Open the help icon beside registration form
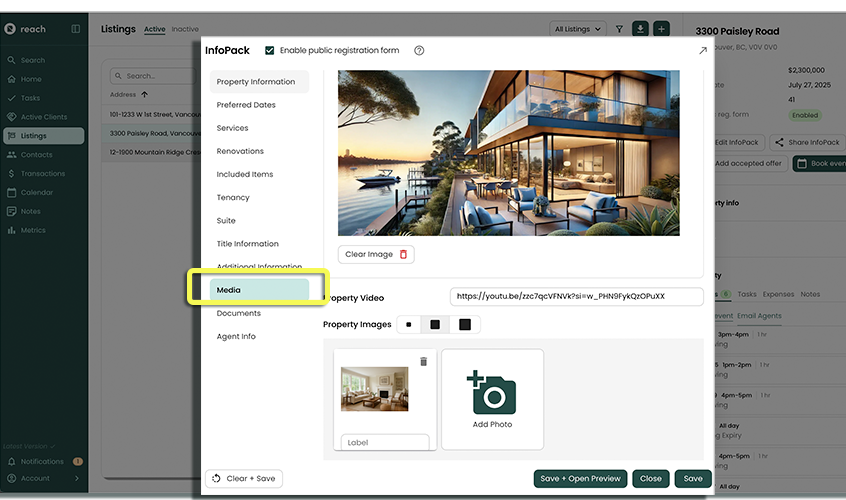Image resolution: width=846 pixels, height=500 pixels. pos(419,50)
